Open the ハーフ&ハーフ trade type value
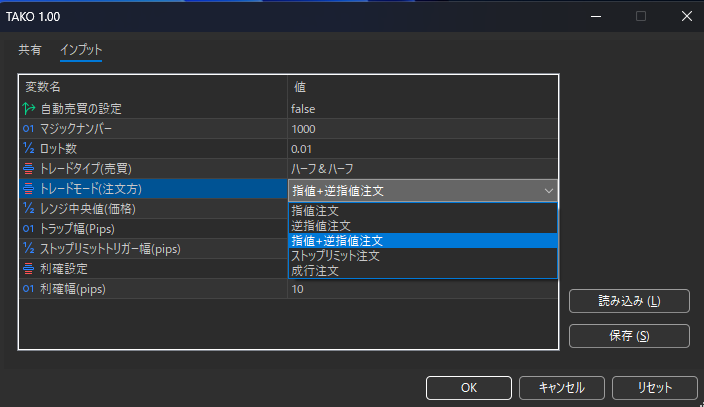Screen dimensions: 704x407 point(422,169)
